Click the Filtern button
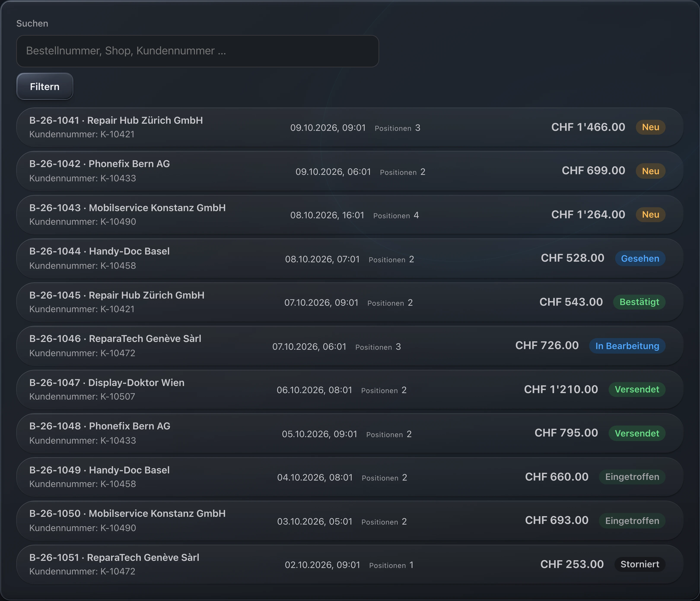This screenshot has width=700, height=601. point(45,86)
